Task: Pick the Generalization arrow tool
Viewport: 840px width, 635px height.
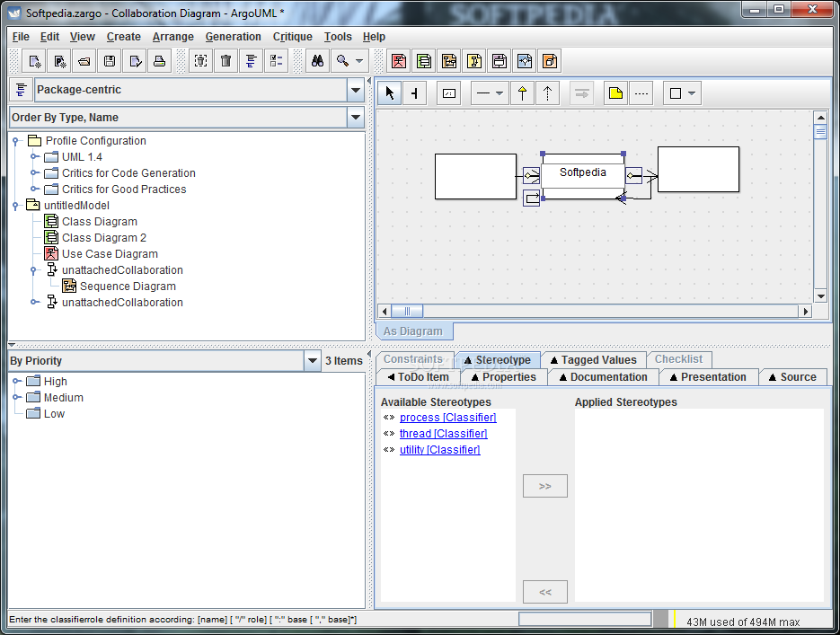Action: (522, 93)
